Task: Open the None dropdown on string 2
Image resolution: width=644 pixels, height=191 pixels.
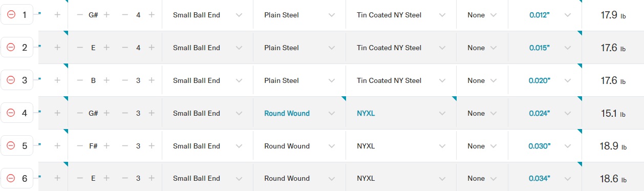Action: coord(482,48)
